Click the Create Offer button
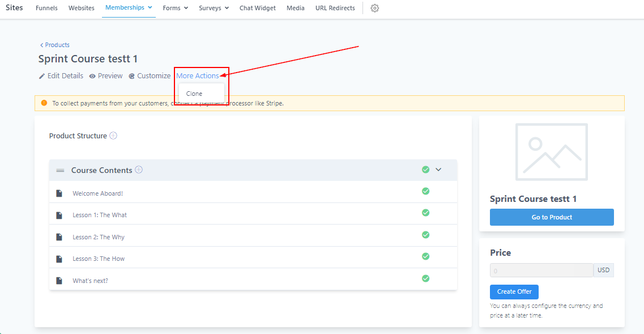 (514, 291)
